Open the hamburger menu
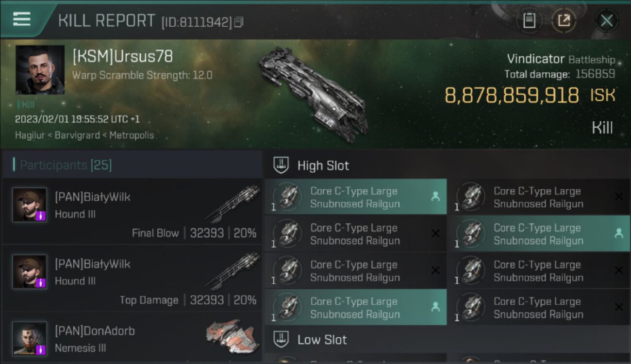The height and width of the screenshot is (364, 631). point(22,19)
